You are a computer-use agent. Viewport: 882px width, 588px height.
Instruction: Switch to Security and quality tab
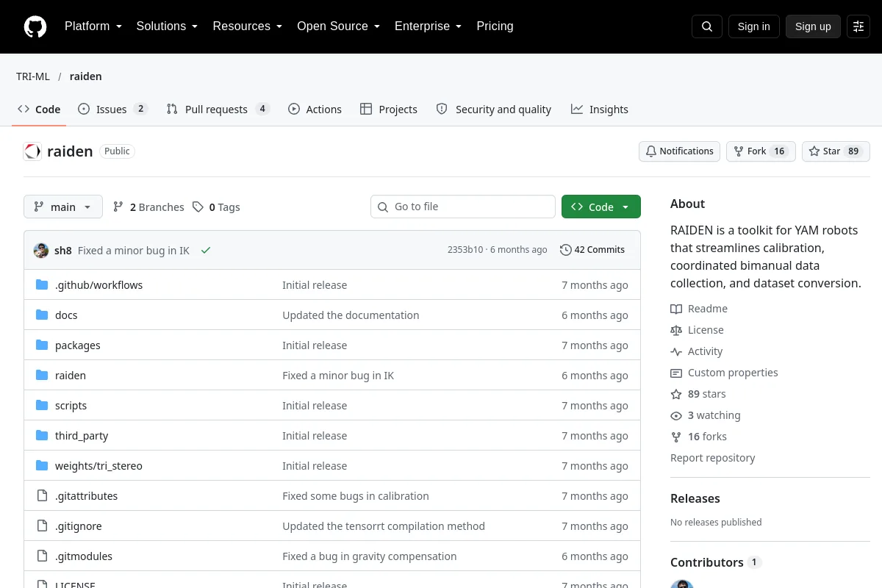coord(493,109)
